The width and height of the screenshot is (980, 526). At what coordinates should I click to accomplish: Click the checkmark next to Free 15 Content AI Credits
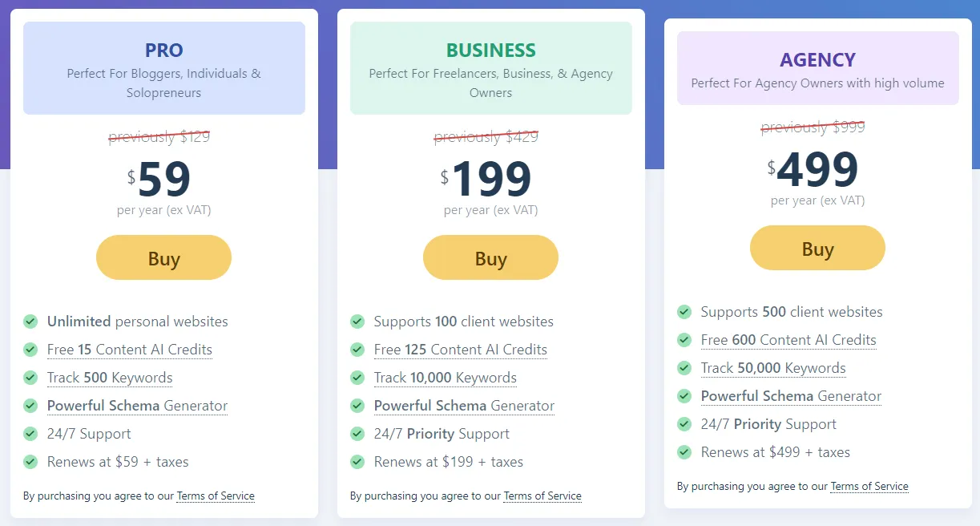pyautogui.click(x=30, y=350)
